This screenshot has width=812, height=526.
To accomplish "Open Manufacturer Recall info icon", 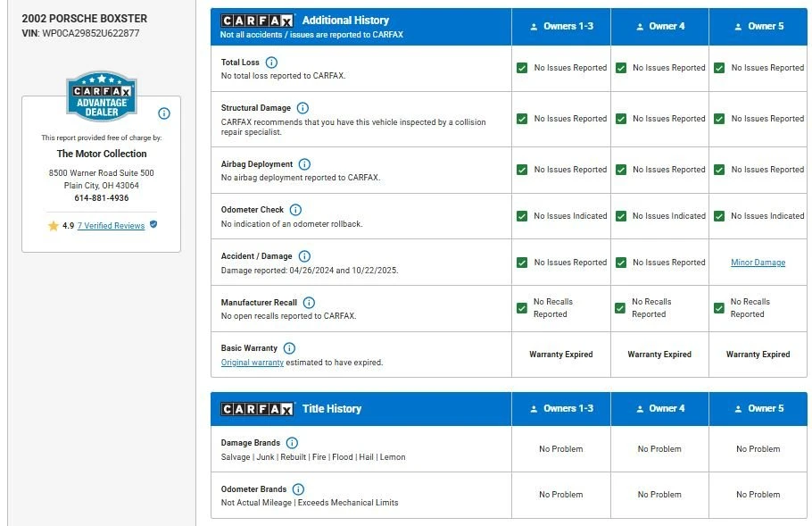I will point(309,303).
